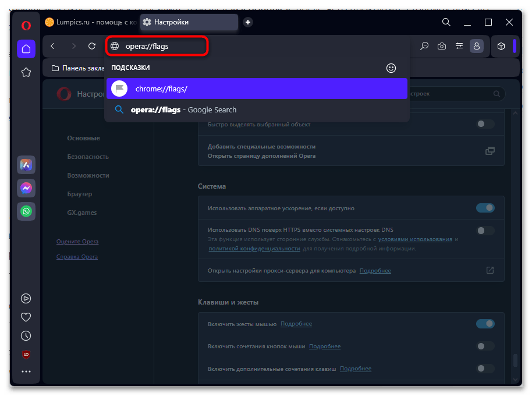Screen dimensions: 532x396
Task: Open the profile account icon
Action: (476, 46)
